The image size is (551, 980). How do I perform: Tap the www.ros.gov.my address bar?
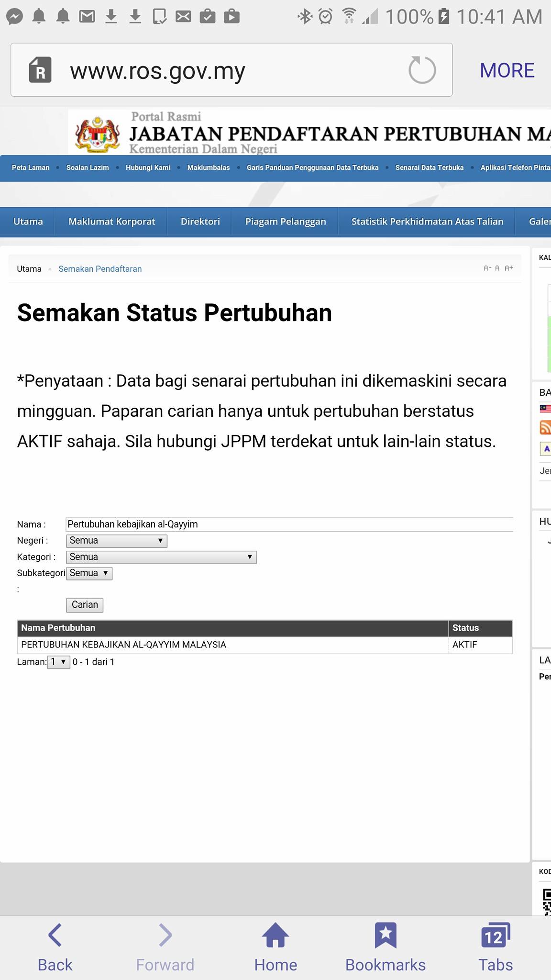coord(231,70)
